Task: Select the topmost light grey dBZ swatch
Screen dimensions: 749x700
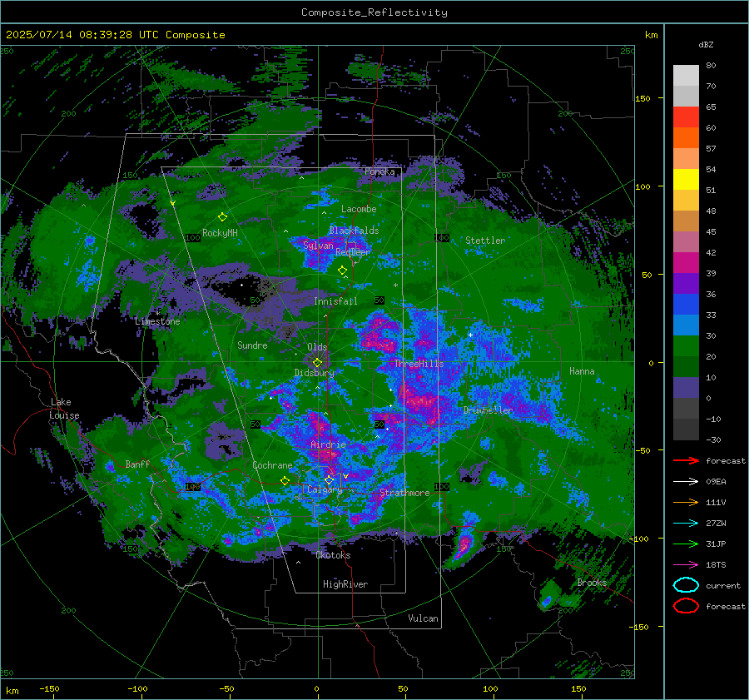Action: [x=686, y=75]
